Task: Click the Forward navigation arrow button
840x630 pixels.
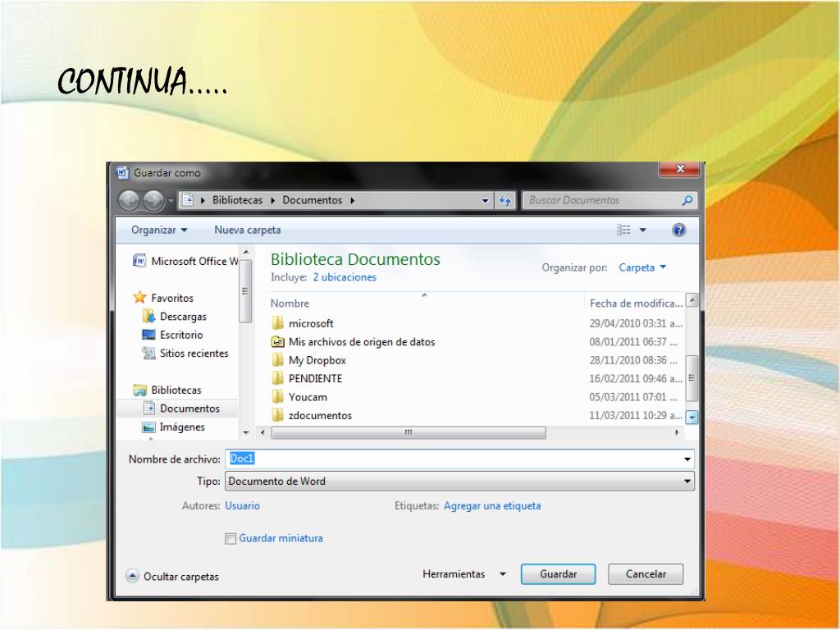Action: pyautogui.click(x=153, y=200)
